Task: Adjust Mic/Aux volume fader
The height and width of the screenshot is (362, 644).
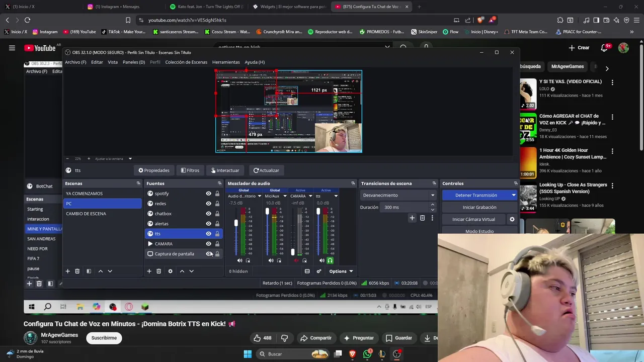Action: coord(267,212)
